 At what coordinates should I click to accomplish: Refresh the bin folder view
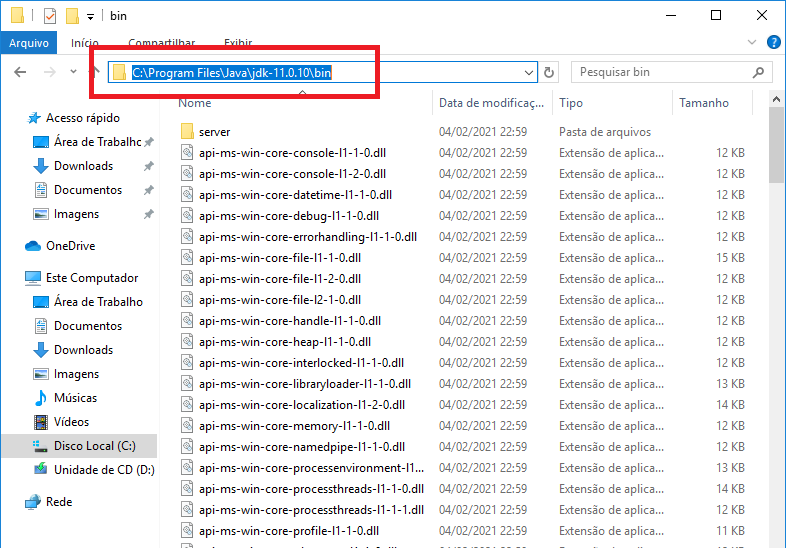[x=549, y=73]
